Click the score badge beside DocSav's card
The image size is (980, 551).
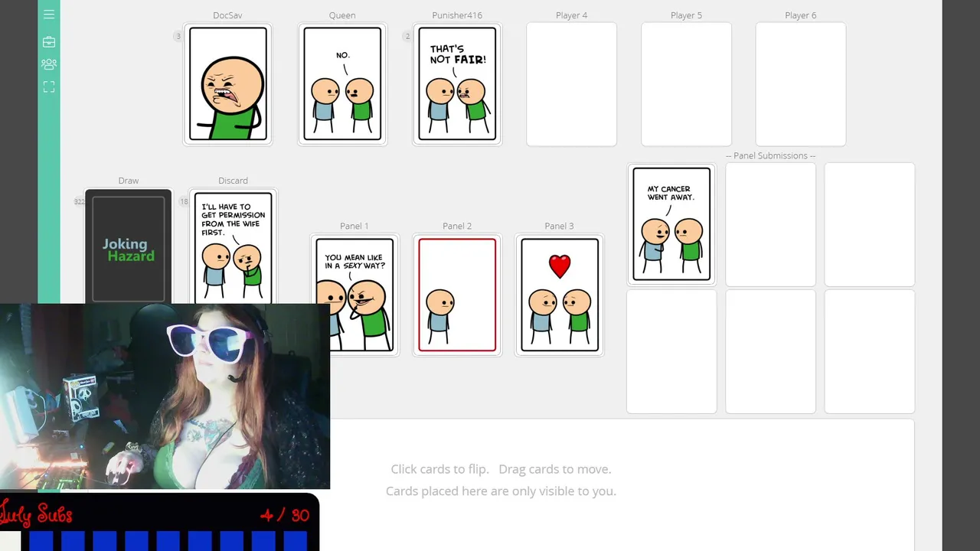pos(178,36)
